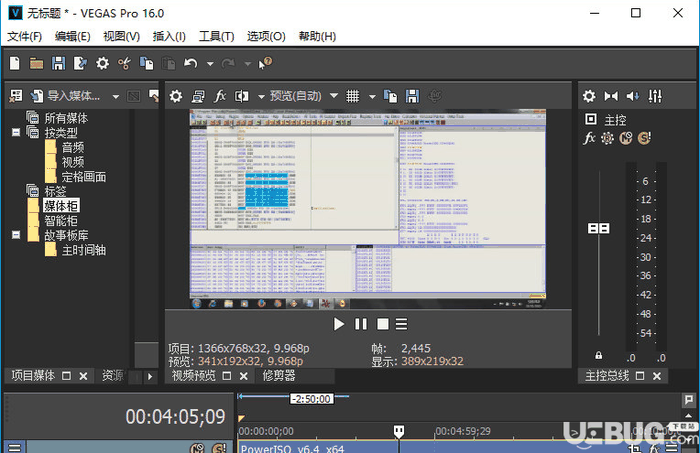Pause the video preview
Image resolution: width=700 pixels, height=453 pixels.
click(x=361, y=324)
